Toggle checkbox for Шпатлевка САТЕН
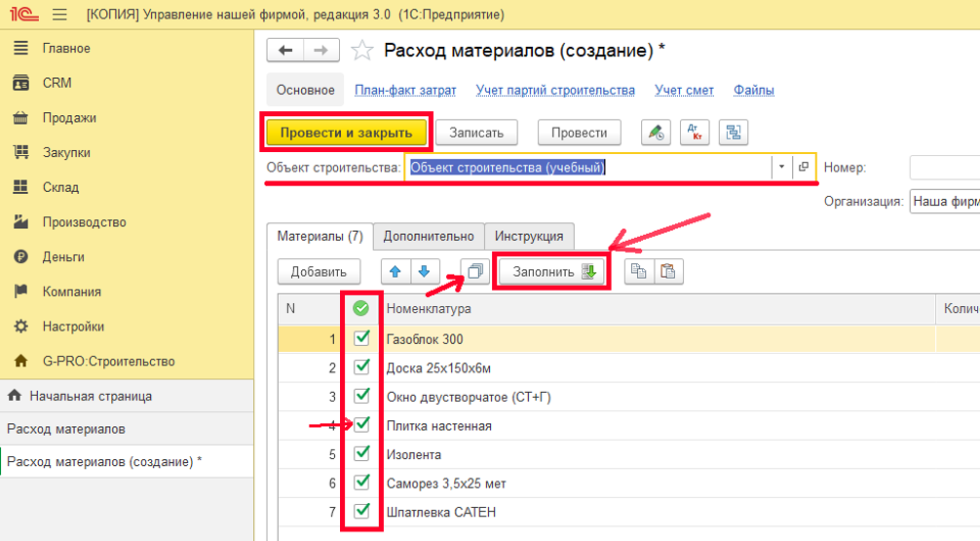The image size is (980, 541). click(x=362, y=511)
